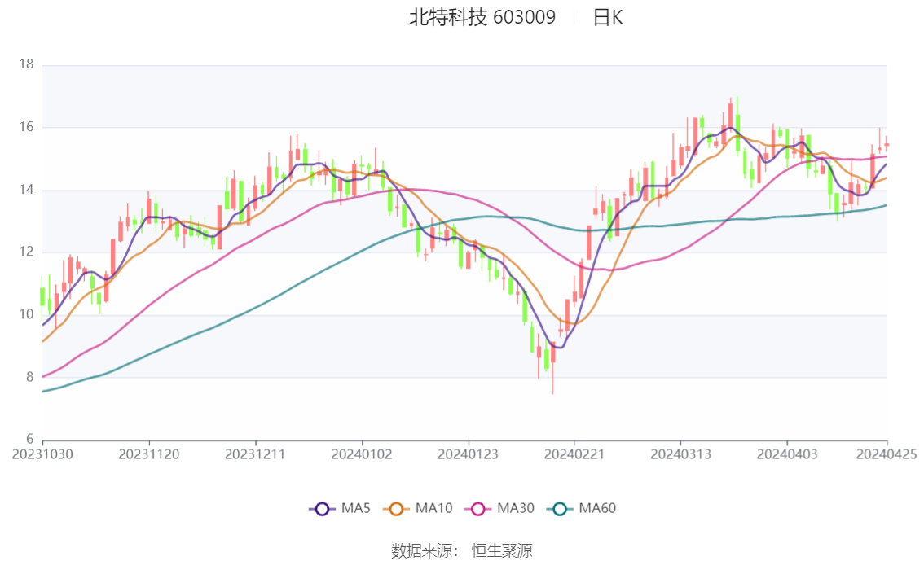924x561 pixels.
Task: Click the y-axis value 8
Action: click(x=29, y=377)
